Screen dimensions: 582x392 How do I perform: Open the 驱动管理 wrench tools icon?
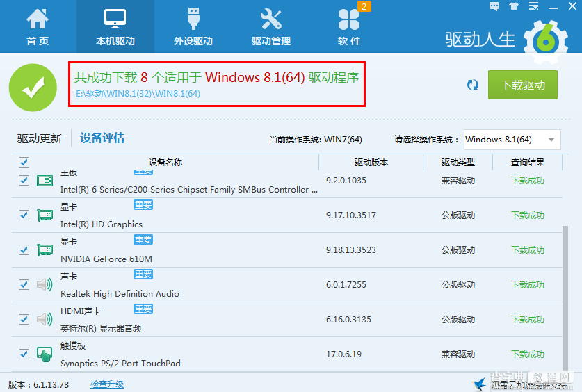(x=271, y=19)
